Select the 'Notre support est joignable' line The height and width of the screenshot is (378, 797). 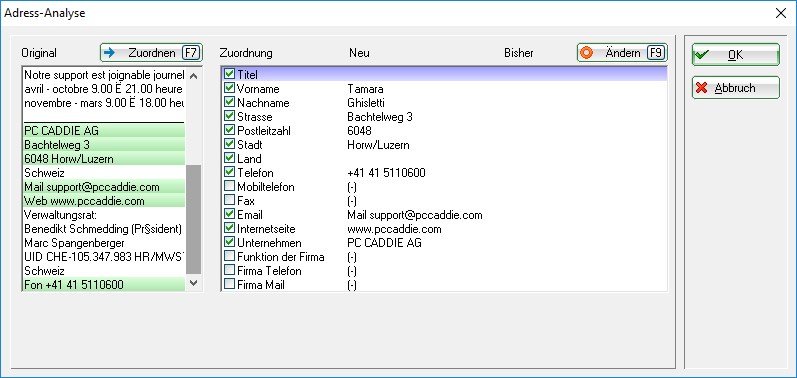coord(104,75)
